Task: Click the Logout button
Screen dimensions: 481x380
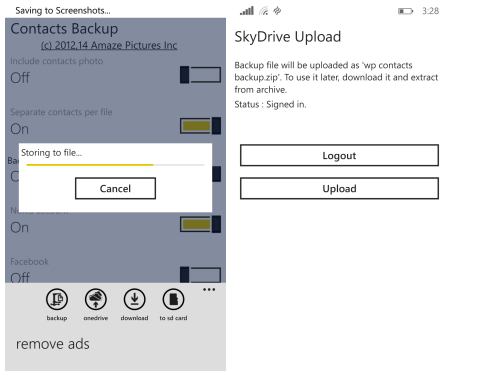Action: (339, 155)
